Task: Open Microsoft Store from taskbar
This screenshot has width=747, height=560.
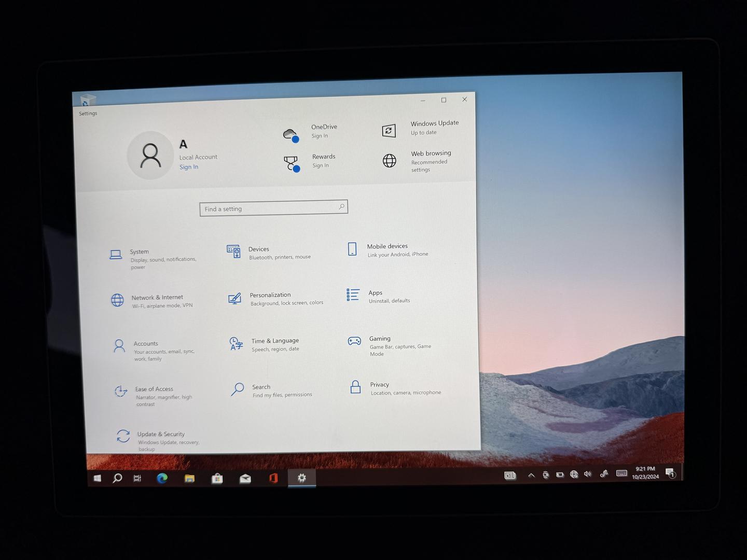Action: tap(217, 478)
